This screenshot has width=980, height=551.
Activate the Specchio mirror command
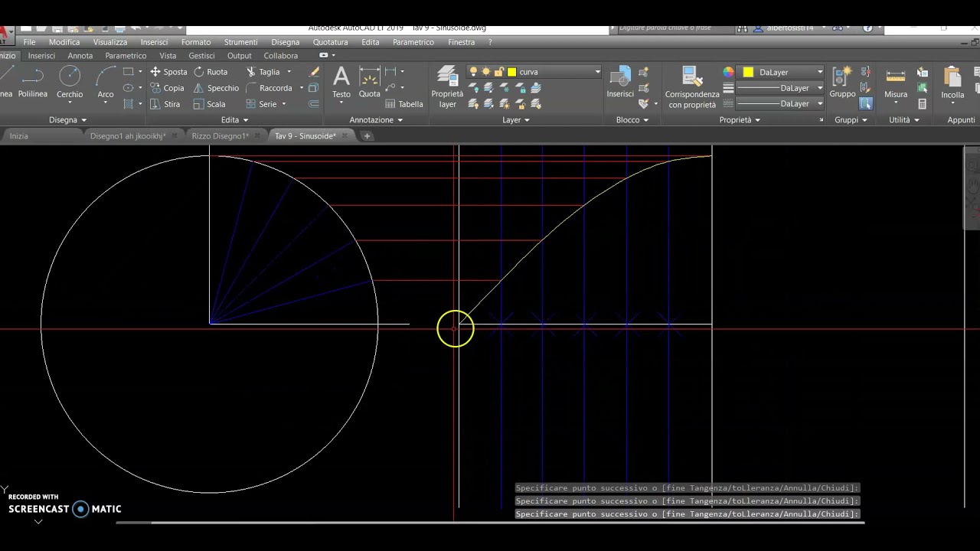click(x=216, y=88)
